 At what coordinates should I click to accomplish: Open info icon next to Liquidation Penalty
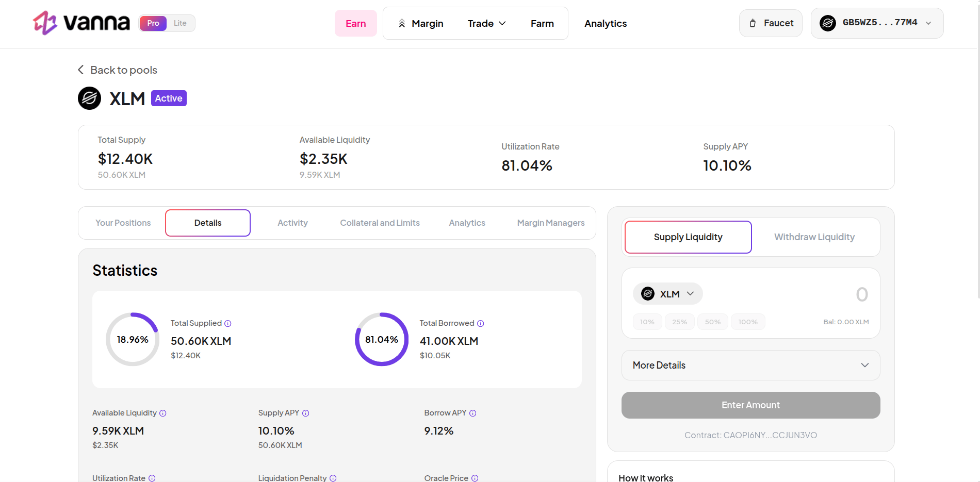333,478
